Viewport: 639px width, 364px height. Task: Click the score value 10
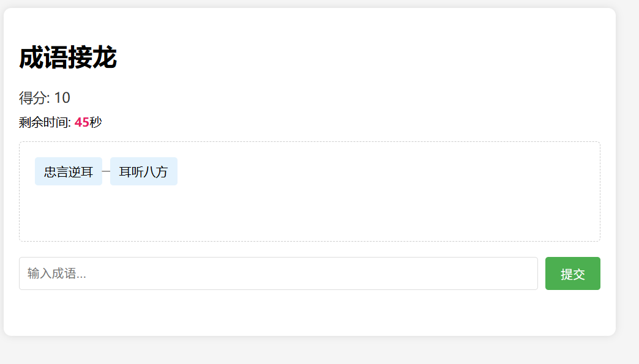pyautogui.click(x=64, y=98)
